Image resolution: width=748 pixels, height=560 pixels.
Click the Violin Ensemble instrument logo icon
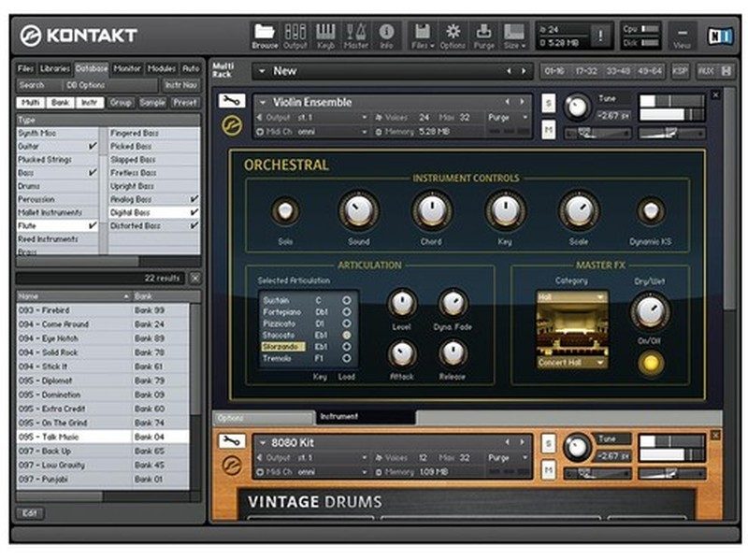[232, 125]
